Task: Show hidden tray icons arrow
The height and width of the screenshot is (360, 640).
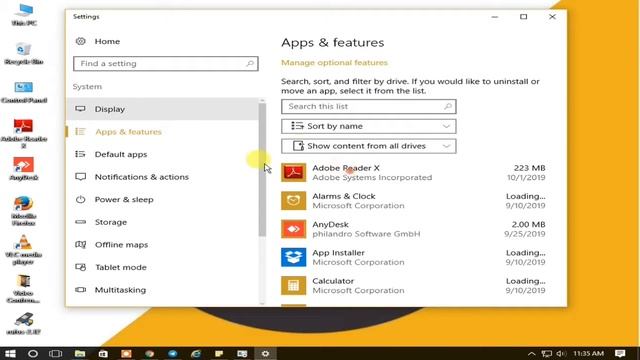Action: coord(531,353)
